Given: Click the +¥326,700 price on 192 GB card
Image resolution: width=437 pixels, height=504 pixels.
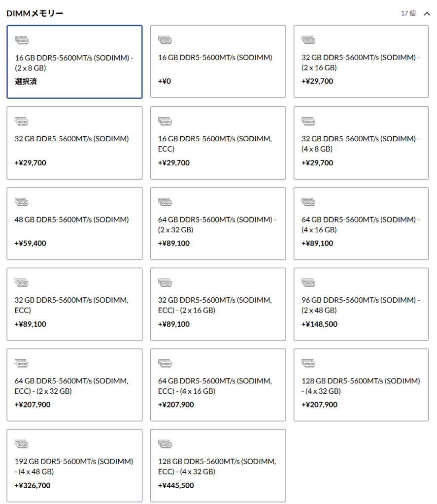Looking at the screenshot, I should click(33, 485).
